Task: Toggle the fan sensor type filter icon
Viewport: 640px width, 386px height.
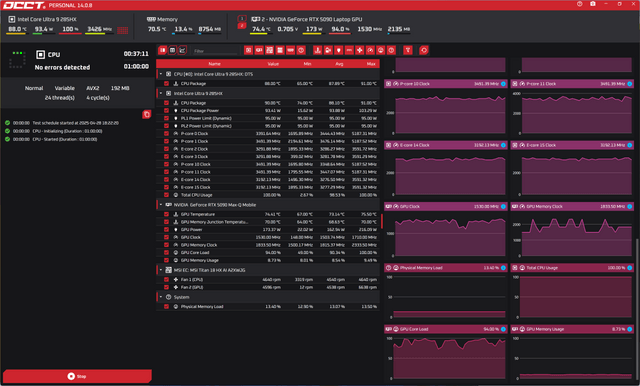Action: [360, 50]
